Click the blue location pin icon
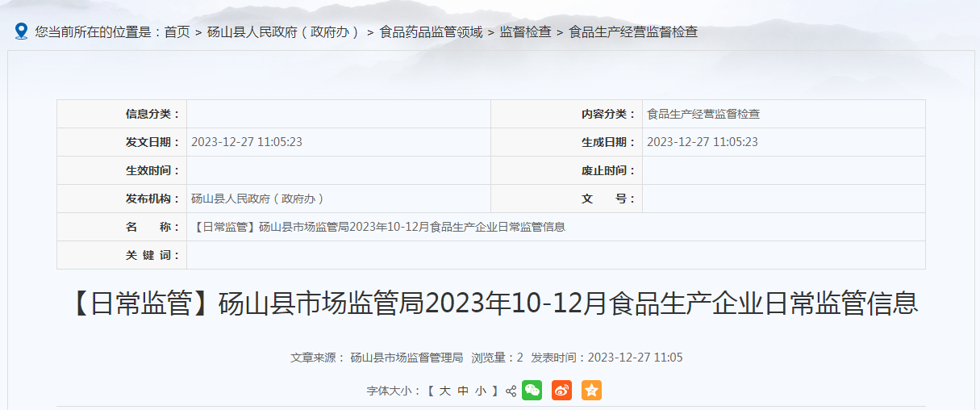This screenshot has width=980, height=410. (21, 31)
